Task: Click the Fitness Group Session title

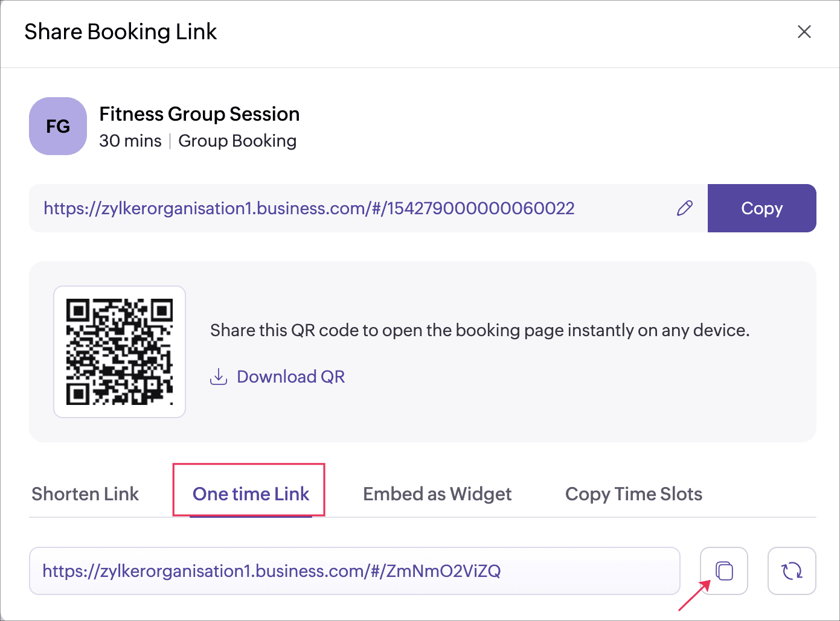Action: pyautogui.click(x=199, y=114)
